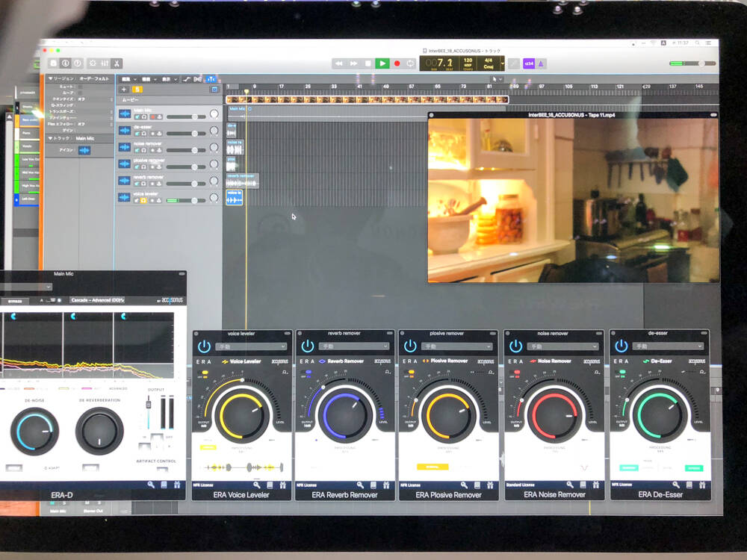The height and width of the screenshot is (560, 747).
Task: Open the Editors scissors button
Action: point(117,63)
